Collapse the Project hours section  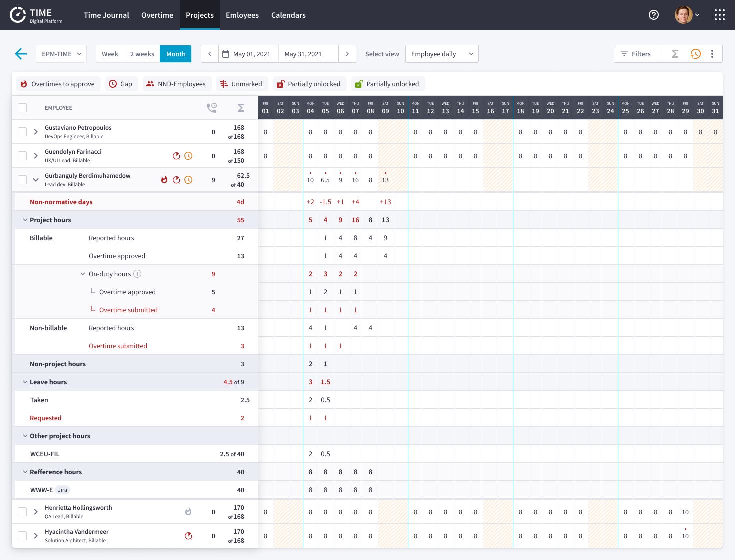click(25, 220)
